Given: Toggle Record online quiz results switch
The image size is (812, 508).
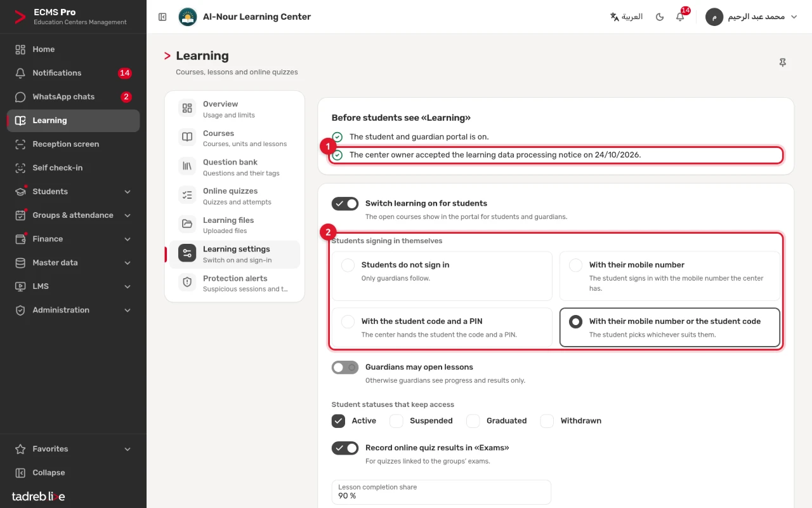Looking at the screenshot, I should click(x=345, y=448).
